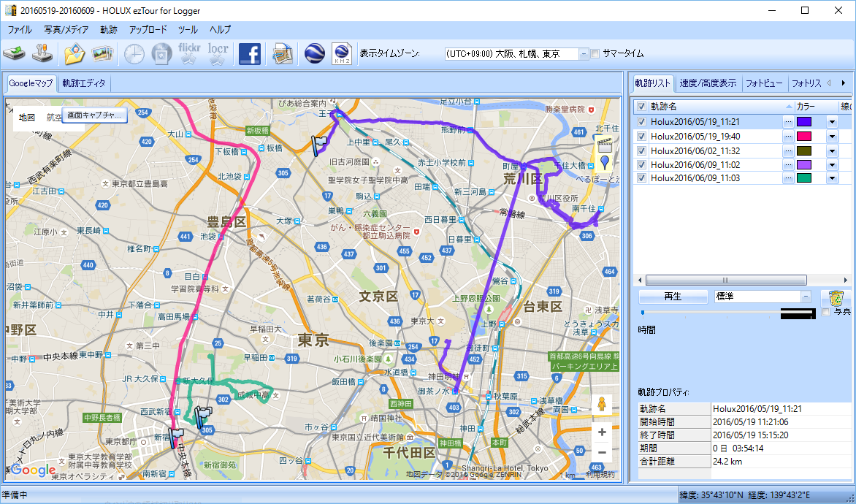Click the stacked photos icon in toolbar
Viewport: 856px width, 504px height.
[x=102, y=53]
